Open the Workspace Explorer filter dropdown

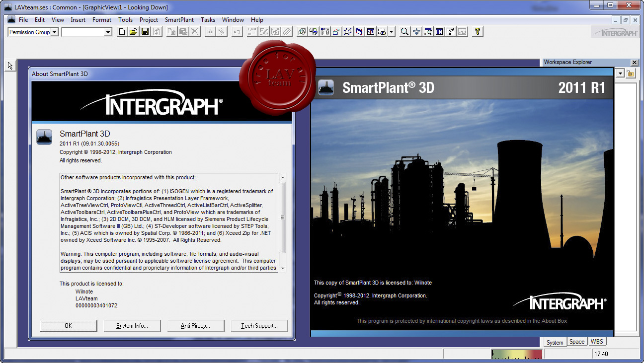click(620, 73)
